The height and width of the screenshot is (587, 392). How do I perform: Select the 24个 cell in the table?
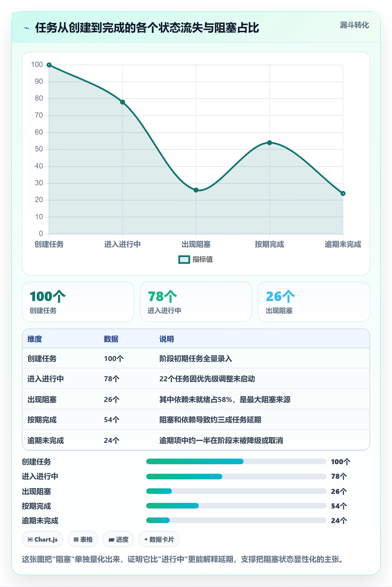(x=112, y=441)
